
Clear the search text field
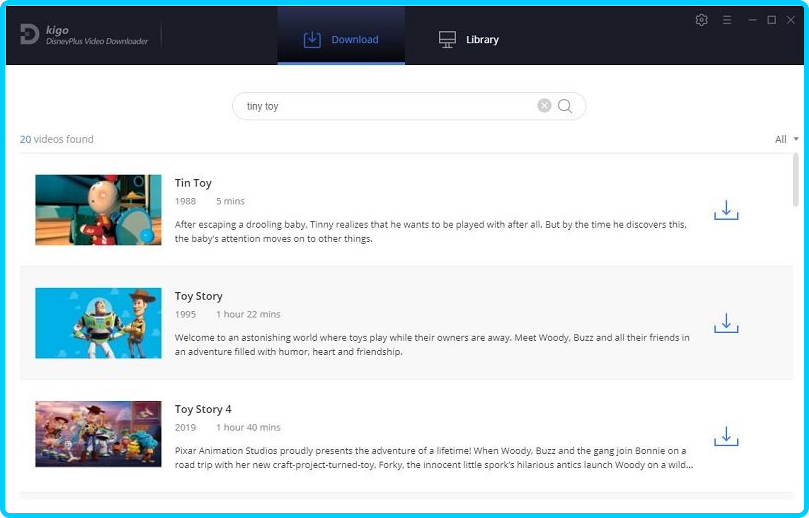[544, 106]
